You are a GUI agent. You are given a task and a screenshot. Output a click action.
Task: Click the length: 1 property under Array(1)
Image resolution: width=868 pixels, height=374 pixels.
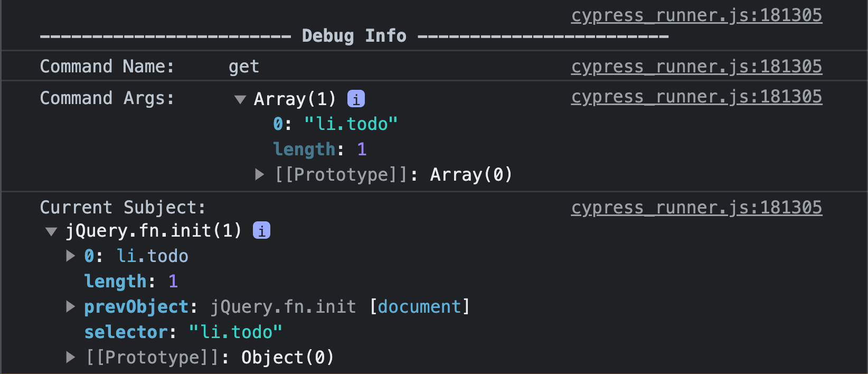(319, 149)
